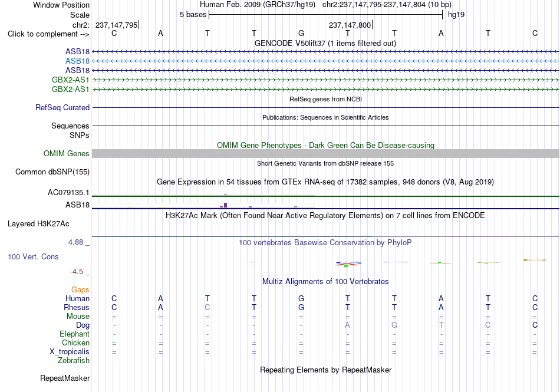Click the gray OMIM Genes bar
The height and width of the screenshot is (392, 560).
(325, 153)
